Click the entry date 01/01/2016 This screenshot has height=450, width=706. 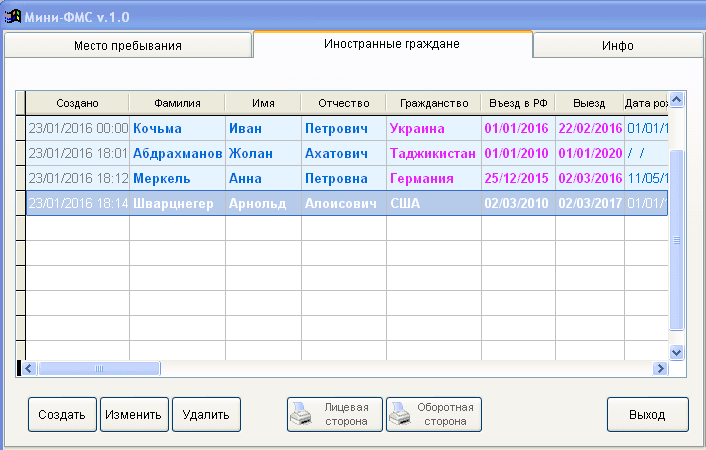(x=518, y=128)
